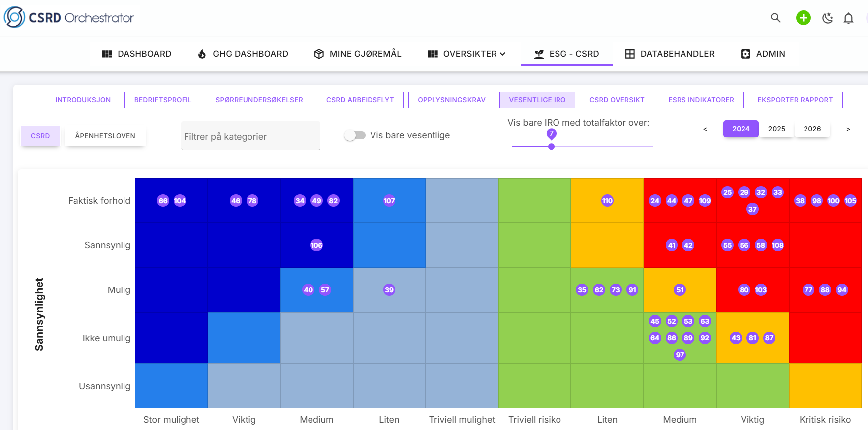The height and width of the screenshot is (430, 868).
Task: Open CSRD OVERSIKT tab
Action: tap(617, 100)
